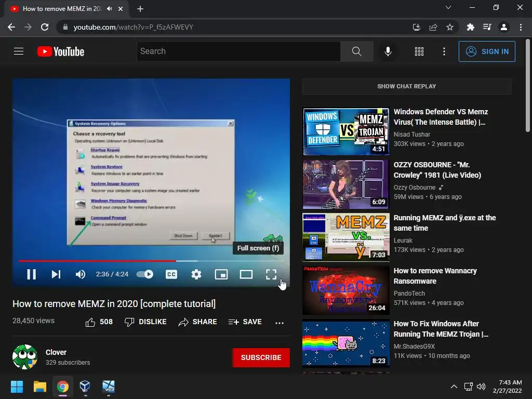
Task: Open the SHARE dialog
Action: [198, 322]
